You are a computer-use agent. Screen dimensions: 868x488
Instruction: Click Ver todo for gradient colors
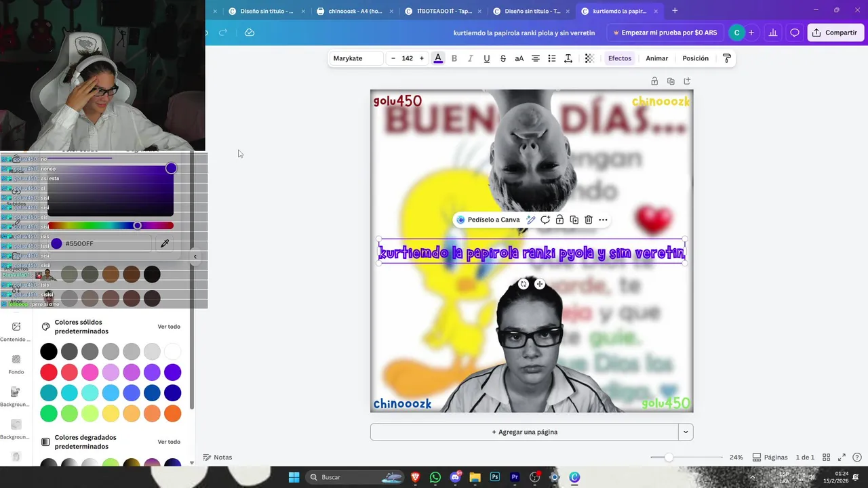pyautogui.click(x=169, y=442)
